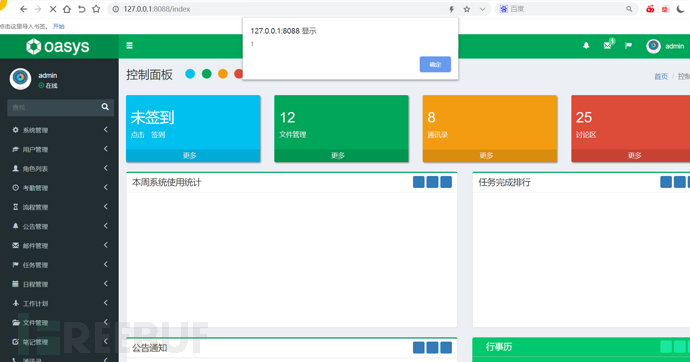The height and width of the screenshot is (362, 690).
Task: Click the Baidu paw search-engine icon
Action: click(x=504, y=9)
